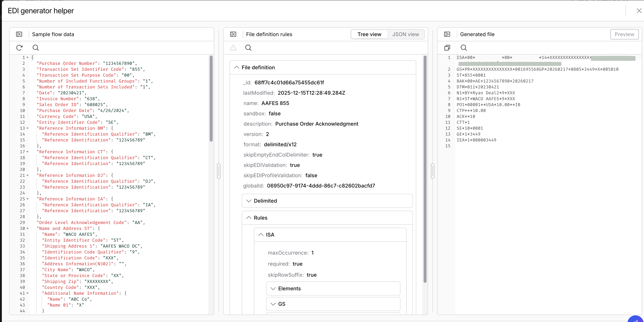Click the skipEDIProfileValidation false value
The height and width of the screenshot is (322, 644).
(x=311, y=175)
